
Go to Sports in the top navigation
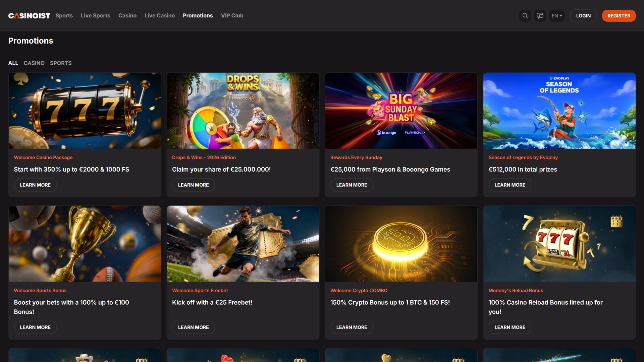tap(64, 15)
